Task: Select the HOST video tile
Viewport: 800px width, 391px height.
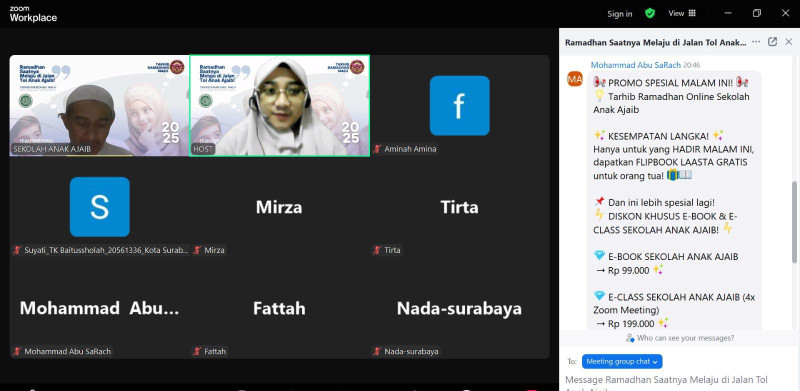Action: (280, 106)
